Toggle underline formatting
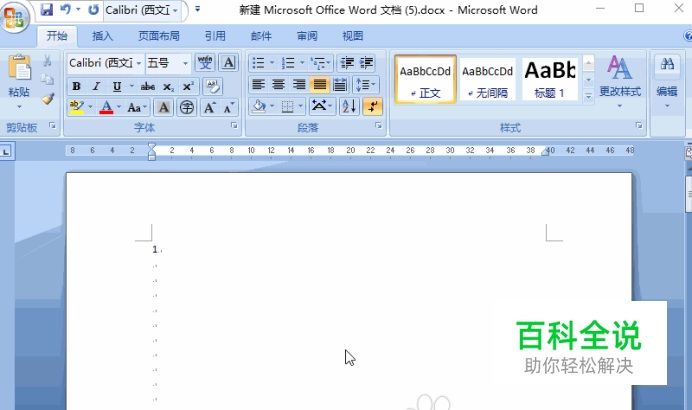Image resolution: width=692 pixels, height=410 pixels. click(117, 86)
